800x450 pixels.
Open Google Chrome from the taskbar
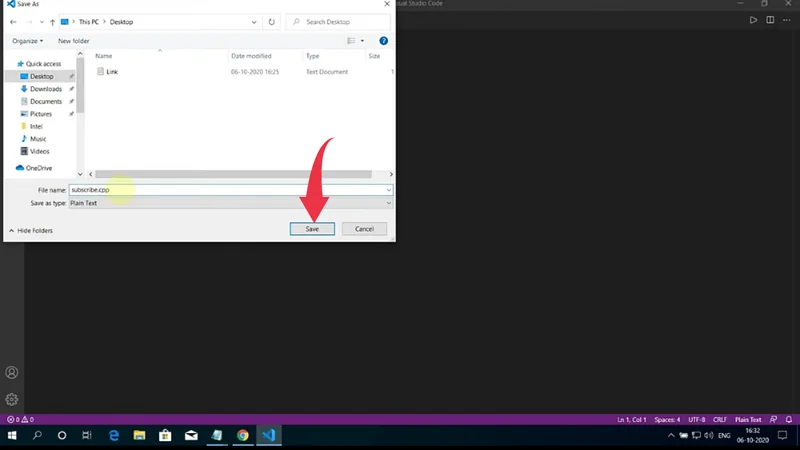243,436
